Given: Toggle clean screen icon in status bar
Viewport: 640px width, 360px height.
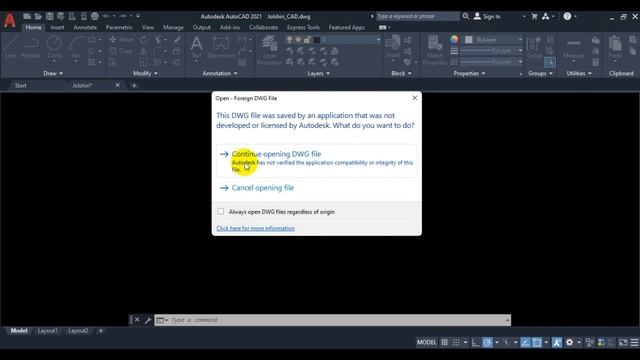Looking at the screenshot, I should click(x=623, y=342).
